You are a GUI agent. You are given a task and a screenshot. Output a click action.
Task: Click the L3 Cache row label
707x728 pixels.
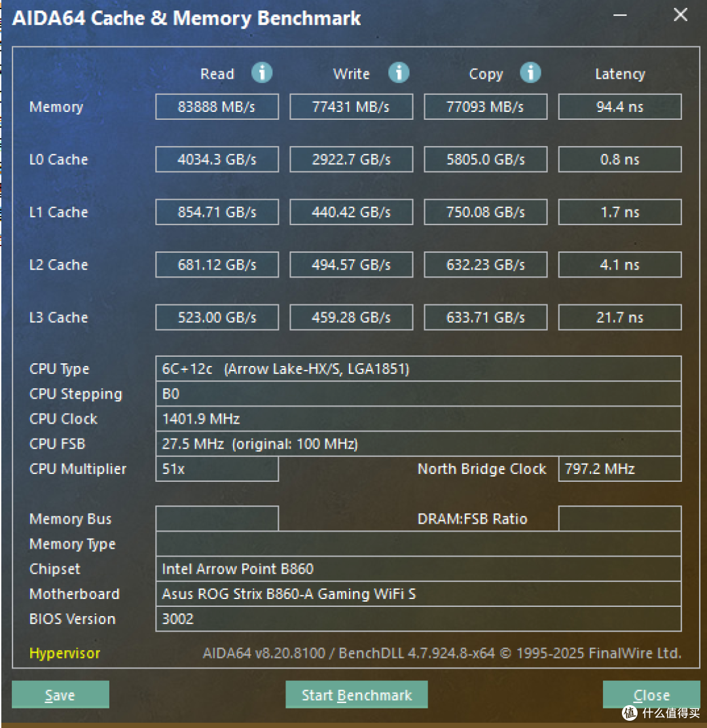pyautogui.click(x=58, y=317)
